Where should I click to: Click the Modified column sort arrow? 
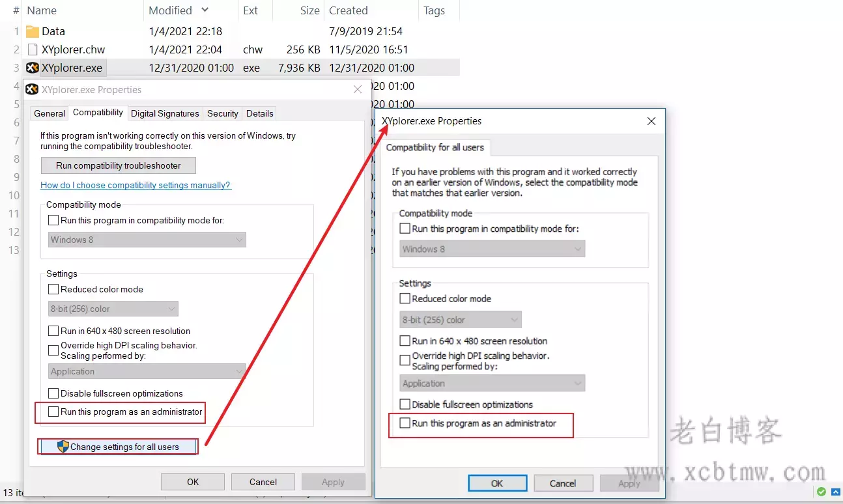click(205, 10)
